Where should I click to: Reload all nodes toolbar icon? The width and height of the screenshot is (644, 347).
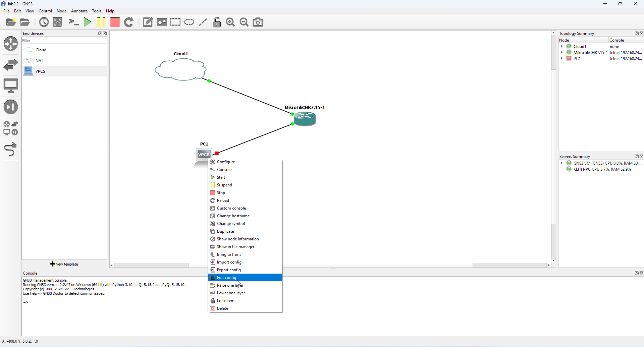point(129,22)
